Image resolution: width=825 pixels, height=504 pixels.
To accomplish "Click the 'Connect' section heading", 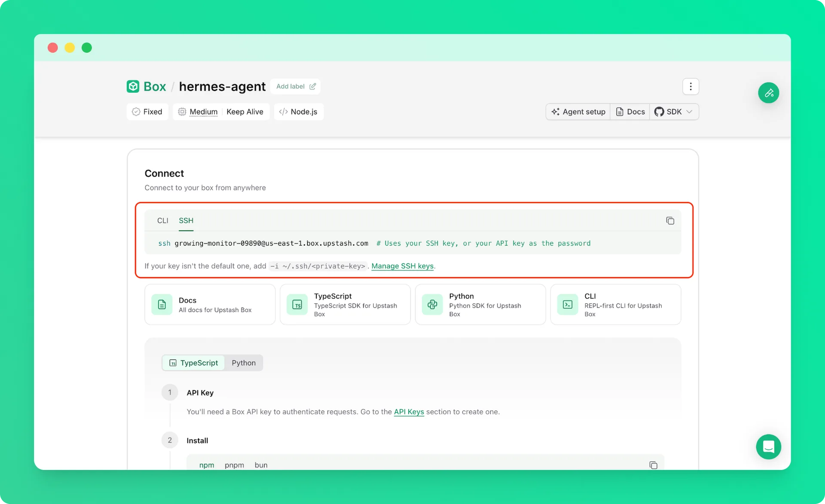I will pyautogui.click(x=164, y=173).
